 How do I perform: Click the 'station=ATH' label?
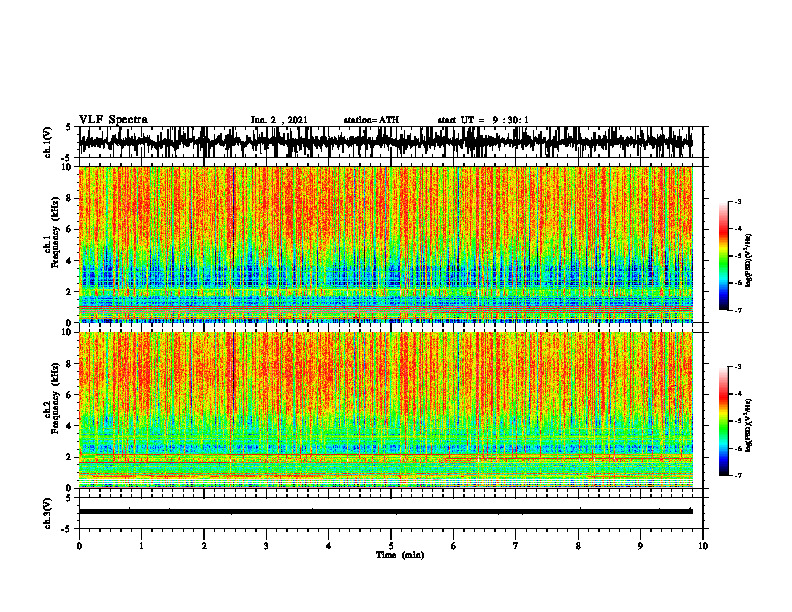tap(371, 120)
